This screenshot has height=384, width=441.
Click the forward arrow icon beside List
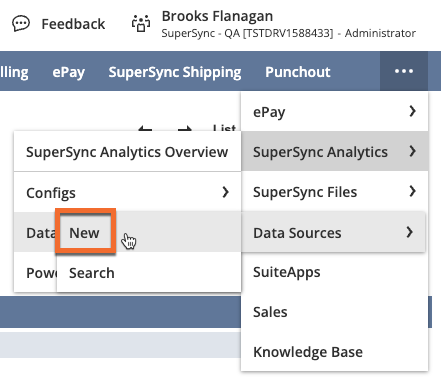click(x=185, y=129)
